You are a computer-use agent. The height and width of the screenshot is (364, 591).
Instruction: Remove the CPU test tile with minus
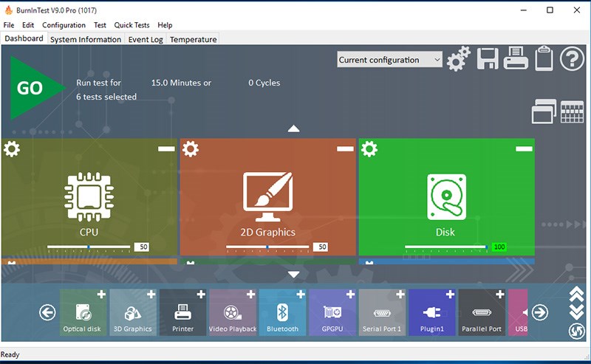tap(166, 149)
